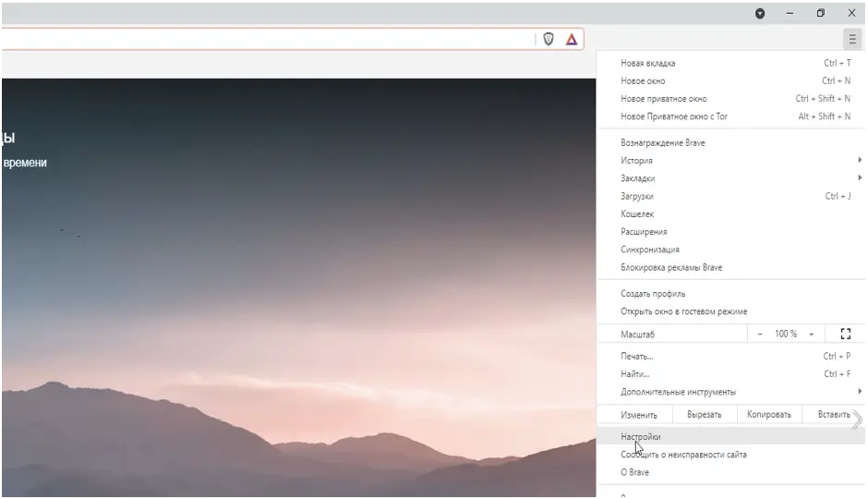Expand Дополнительные инструменты submenu
The height and width of the screenshot is (499, 868).
pos(730,392)
